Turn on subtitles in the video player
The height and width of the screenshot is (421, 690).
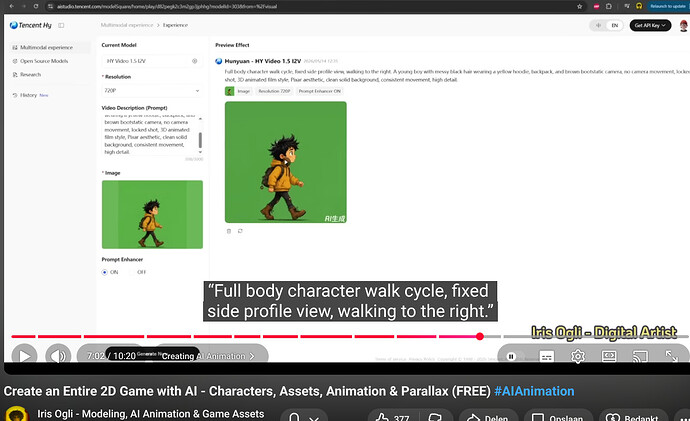(x=547, y=356)
